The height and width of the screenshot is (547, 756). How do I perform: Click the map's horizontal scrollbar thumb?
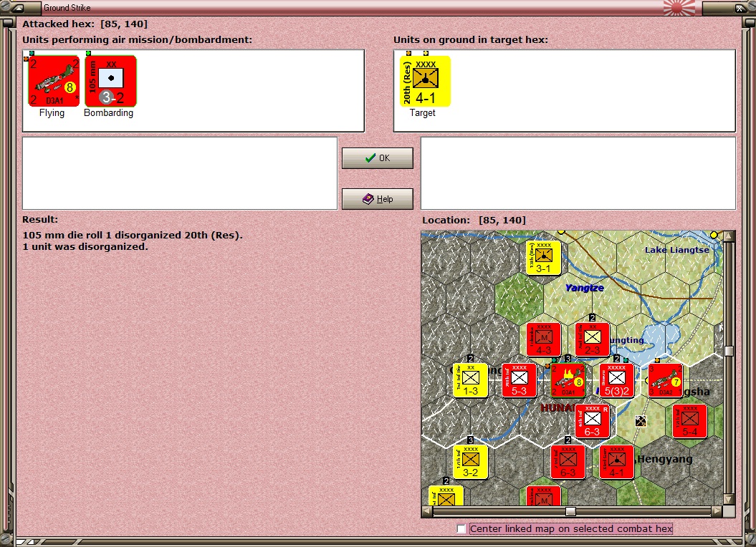[571, 511]
